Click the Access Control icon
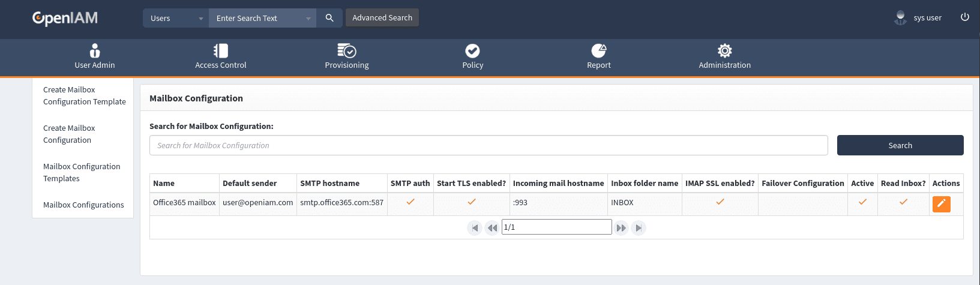980x285 pixels. tap(220, 51)
